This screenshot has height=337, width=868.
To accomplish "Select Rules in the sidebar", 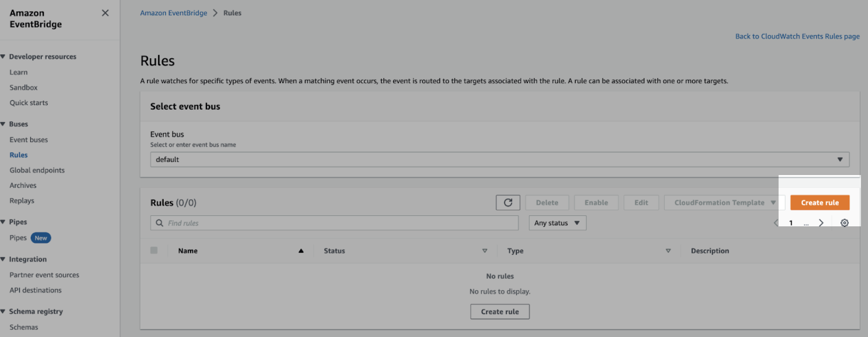I will click(x=19, y=155).
